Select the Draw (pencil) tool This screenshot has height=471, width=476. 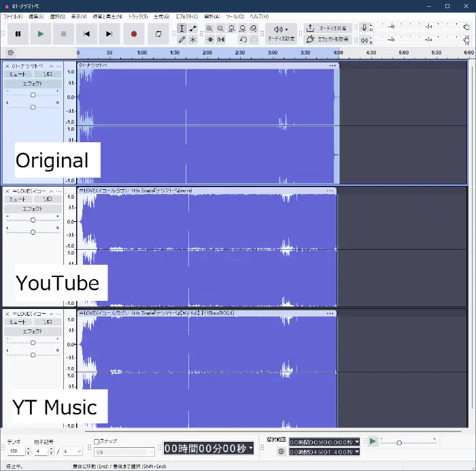[182, 39]
